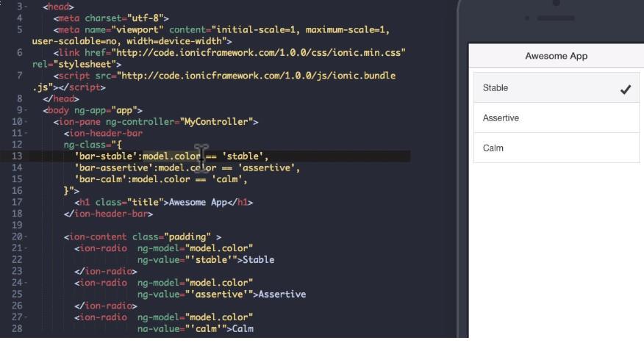Click the "viewport" name value on line 5
Viewport: 644px width, 343px height.
137,29
